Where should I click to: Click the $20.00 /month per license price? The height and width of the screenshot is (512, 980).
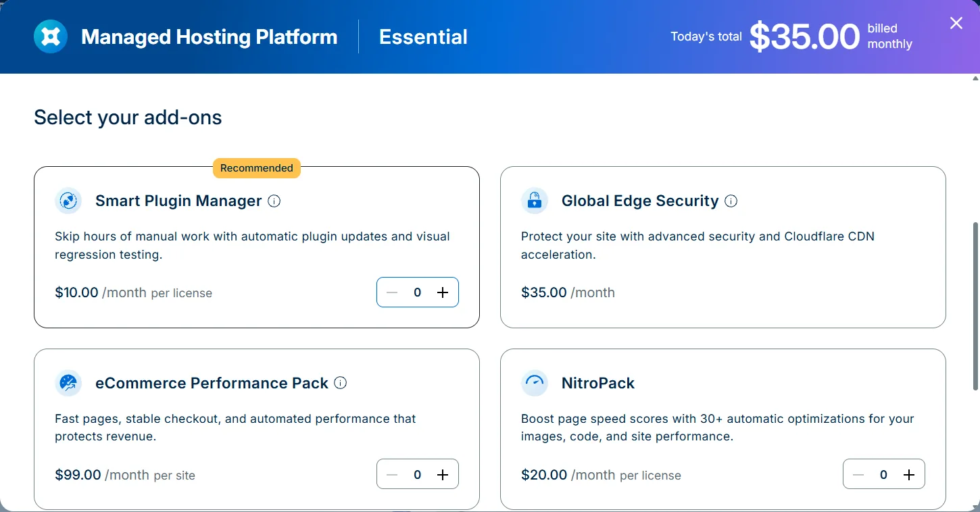tap(601, 475)
